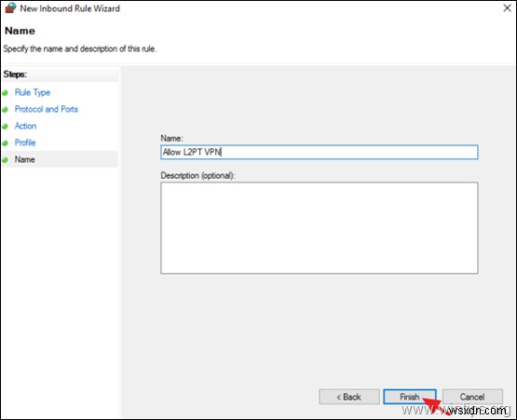Cancel the New Inbound Rule Wizard
This screenshot has height=420, width=517.
click(x=472, y=397)
